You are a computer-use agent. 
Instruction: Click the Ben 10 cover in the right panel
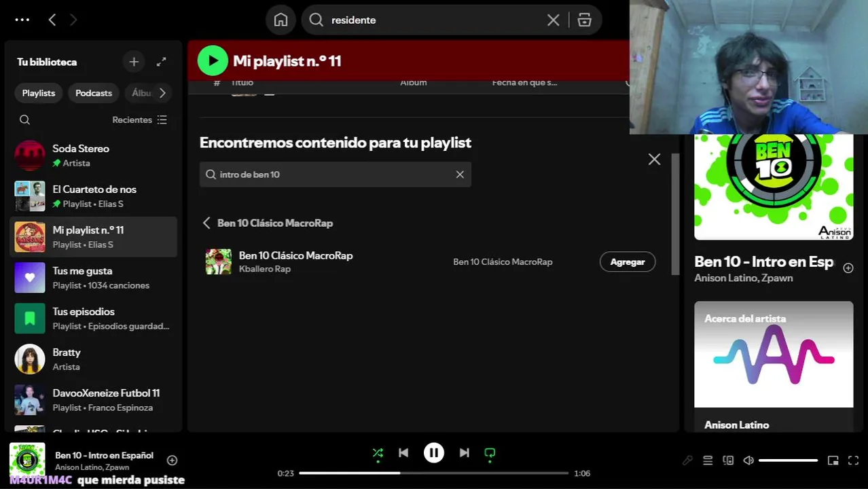774,187
